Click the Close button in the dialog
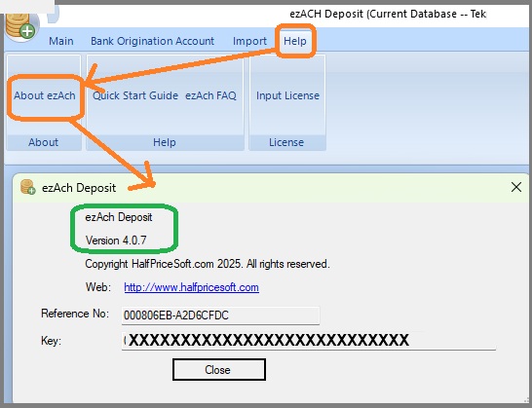 [x=219, y=370]
